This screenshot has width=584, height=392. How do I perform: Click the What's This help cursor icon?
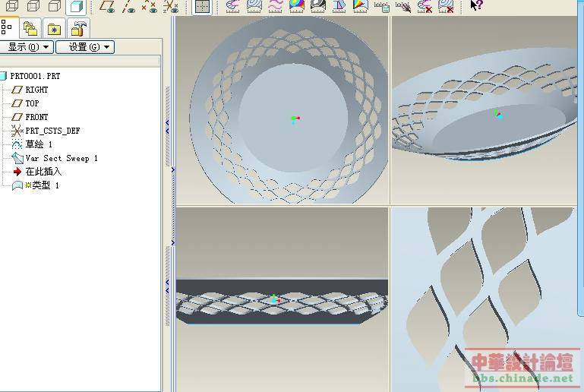tap(476, 6)
